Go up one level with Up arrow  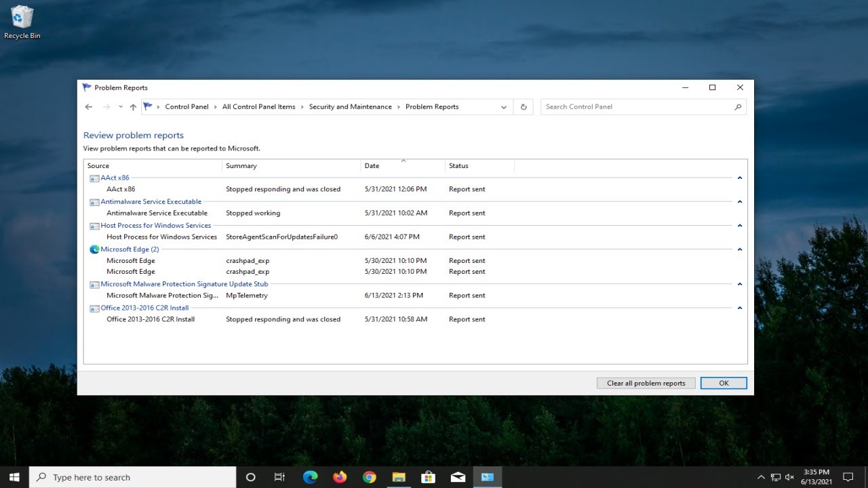click(x=133, y=107)
